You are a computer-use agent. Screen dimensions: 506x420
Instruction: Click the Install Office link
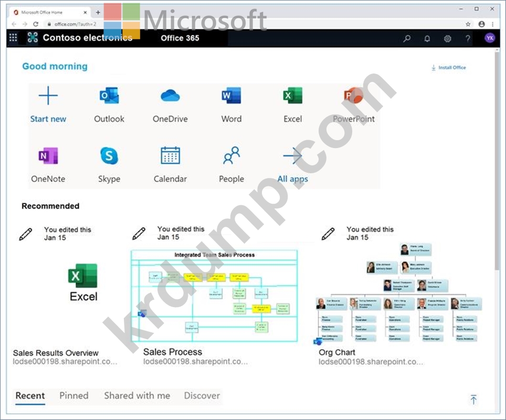[449, 68]
